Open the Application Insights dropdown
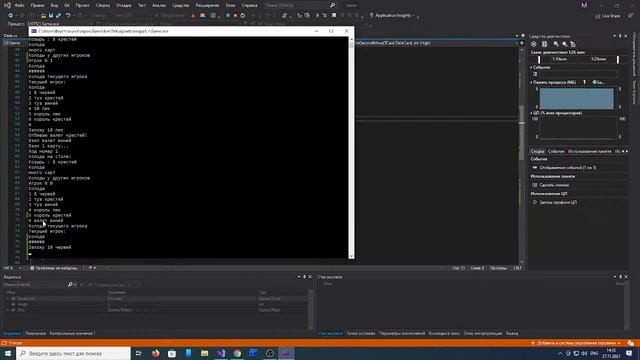 [x=393, y=16]
